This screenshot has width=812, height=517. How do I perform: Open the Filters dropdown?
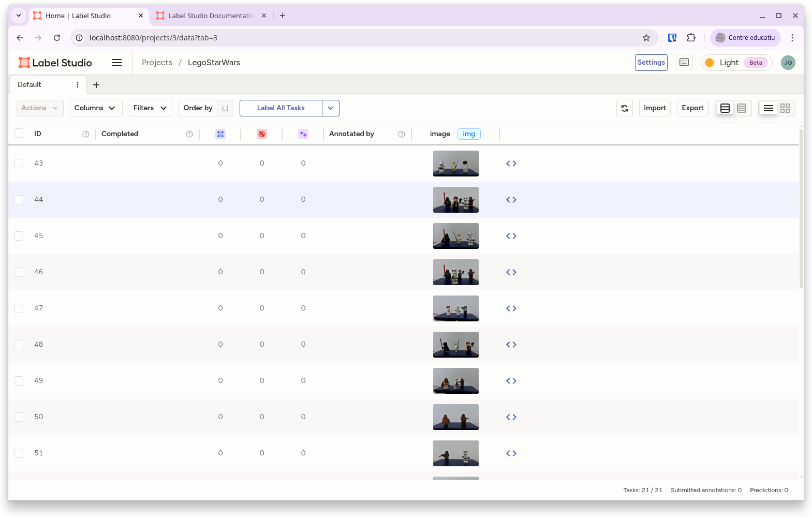click(x=150, y=108)
